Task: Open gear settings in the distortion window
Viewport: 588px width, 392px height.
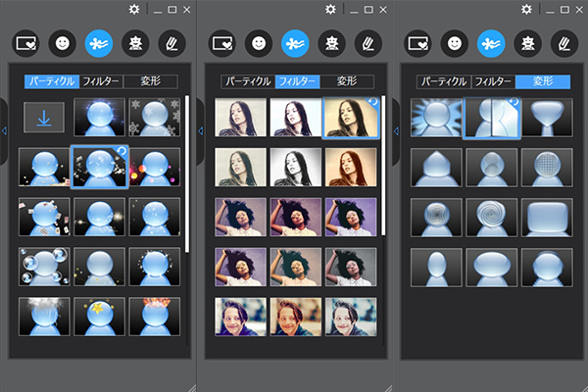Action: click(x=526, y=9)
